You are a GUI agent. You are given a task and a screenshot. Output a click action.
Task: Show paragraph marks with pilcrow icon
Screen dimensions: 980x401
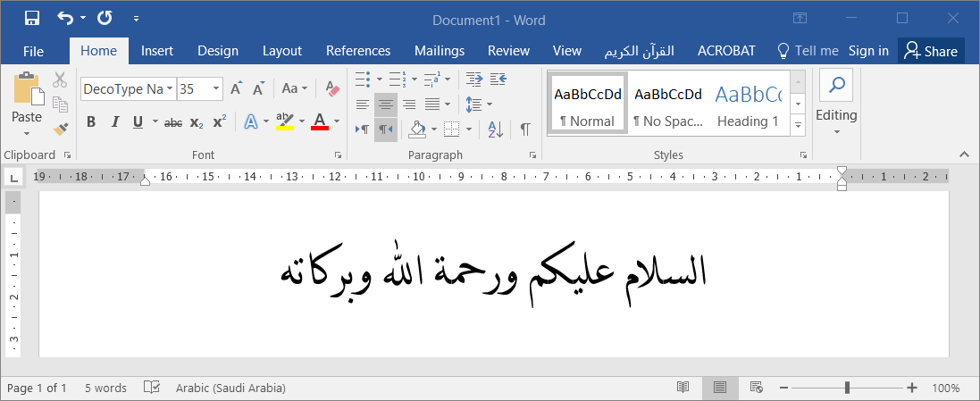point(525,129)
